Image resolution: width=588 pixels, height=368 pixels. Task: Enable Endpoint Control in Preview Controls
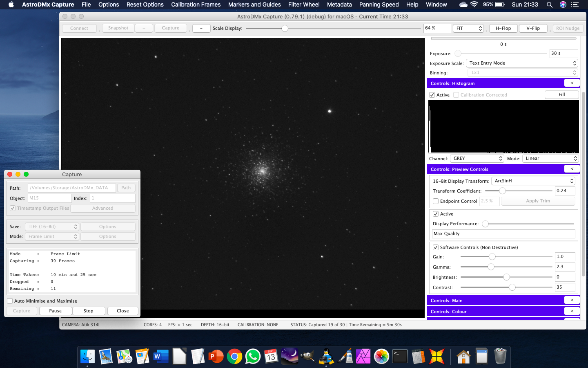[436, 201]
